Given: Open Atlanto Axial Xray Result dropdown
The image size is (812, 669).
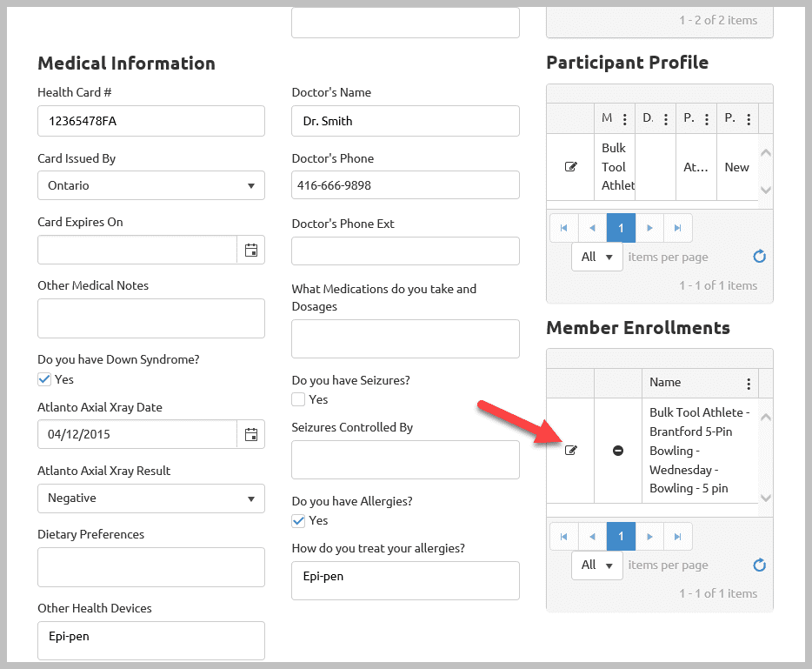Looking at the screenshot, I should pos(151,498).
